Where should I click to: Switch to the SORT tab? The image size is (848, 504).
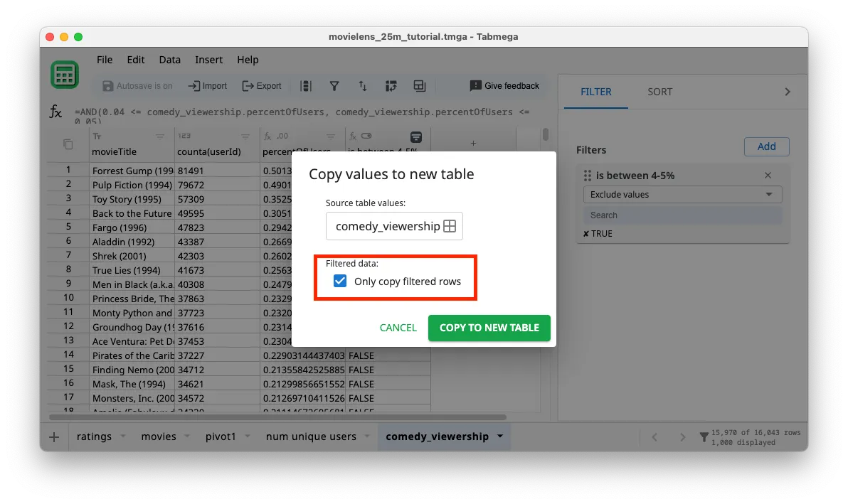click(x=659, y=92)
